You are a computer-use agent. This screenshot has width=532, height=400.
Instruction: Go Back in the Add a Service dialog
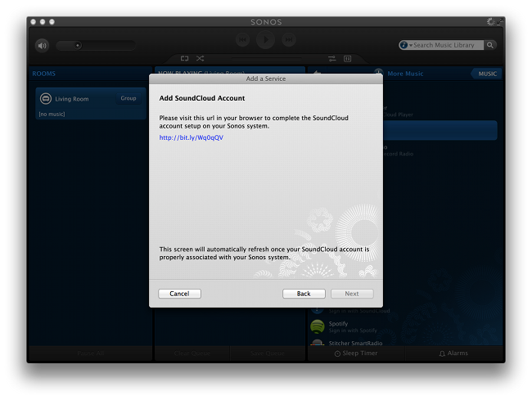304,294
